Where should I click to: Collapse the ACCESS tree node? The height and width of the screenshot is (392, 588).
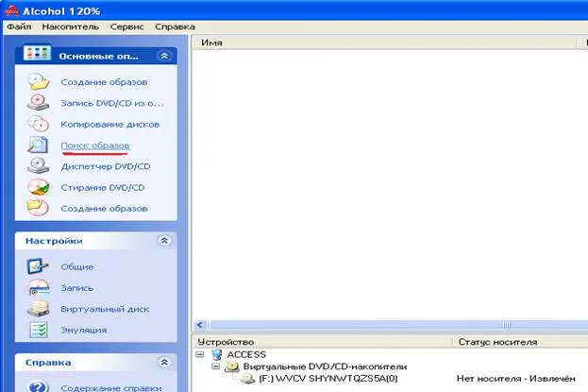[x=200, y=354]
